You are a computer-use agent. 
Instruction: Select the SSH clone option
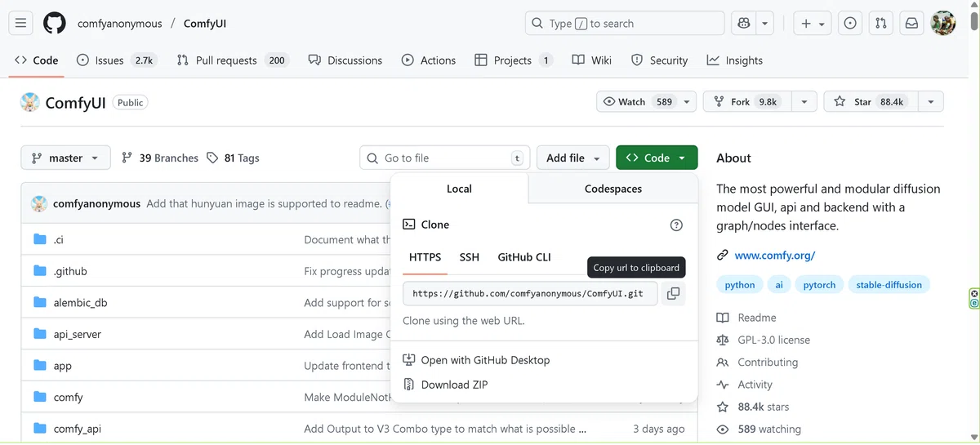tap(470, 257)
